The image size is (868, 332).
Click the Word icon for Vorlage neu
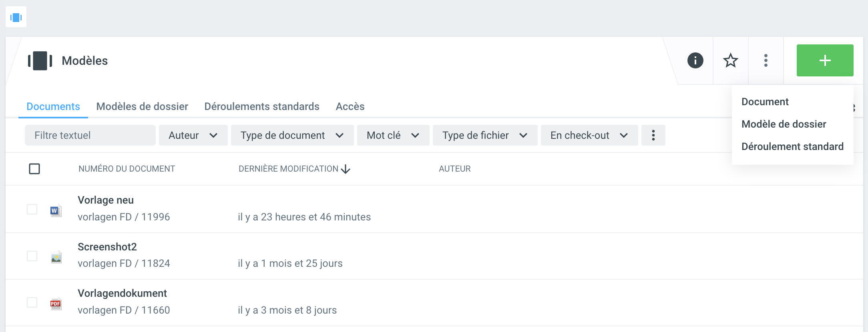point(56,210)
